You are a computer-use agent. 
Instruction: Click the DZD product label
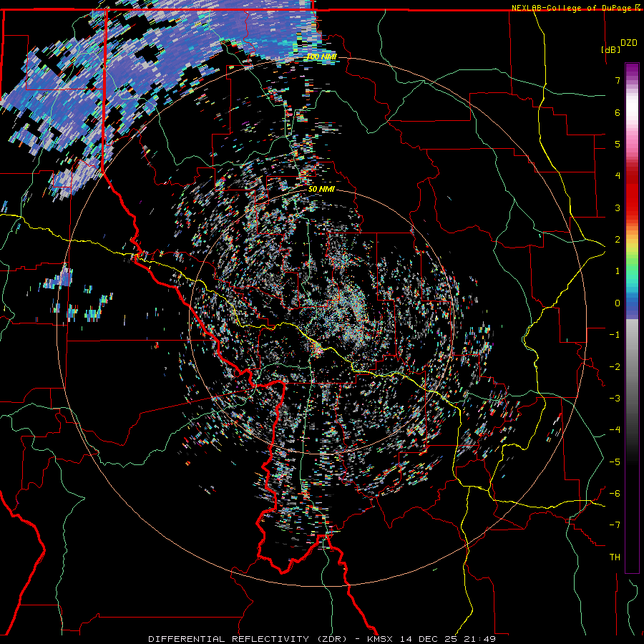click(x=629, y=43)
